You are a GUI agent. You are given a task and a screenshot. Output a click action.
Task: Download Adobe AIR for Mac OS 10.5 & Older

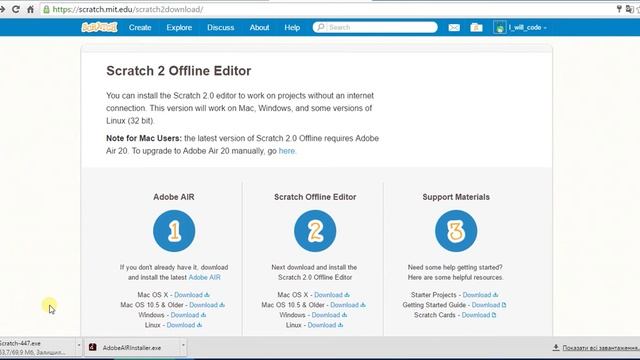pos(207,305)
